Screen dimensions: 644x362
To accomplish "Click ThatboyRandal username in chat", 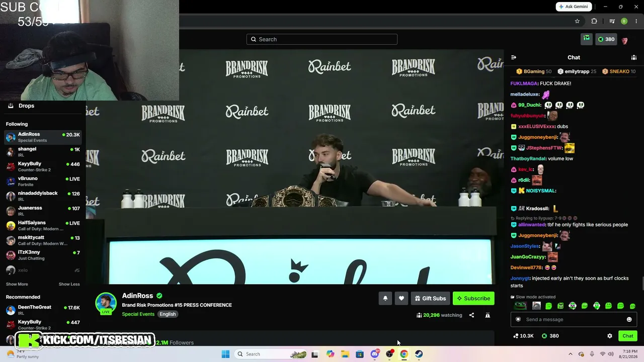I will [528, 159].
